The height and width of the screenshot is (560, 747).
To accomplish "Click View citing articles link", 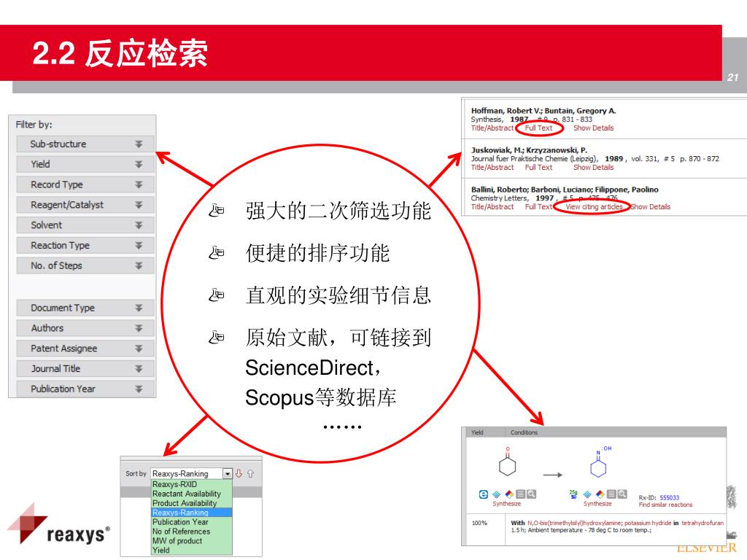I will click(594, 206).
